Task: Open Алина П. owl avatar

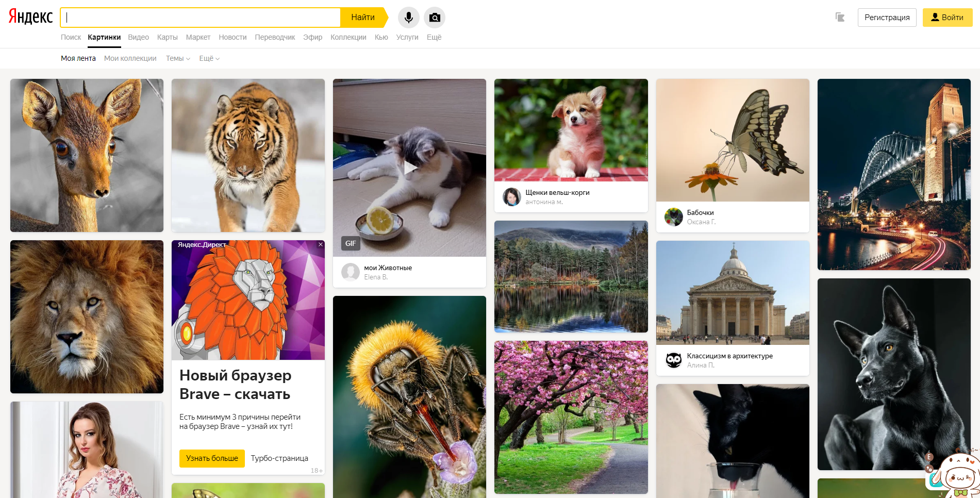Action: 674,360
